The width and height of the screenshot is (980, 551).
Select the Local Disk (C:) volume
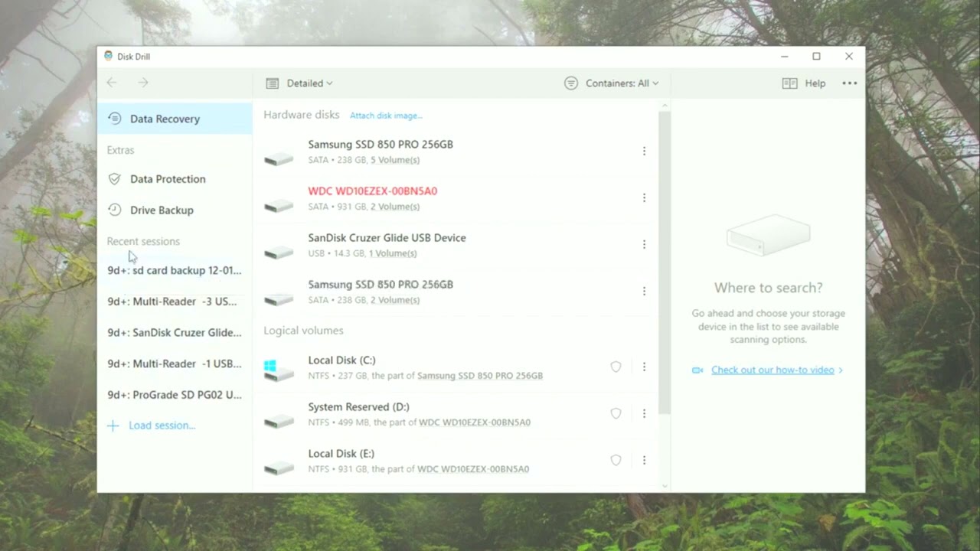(455, 367)
